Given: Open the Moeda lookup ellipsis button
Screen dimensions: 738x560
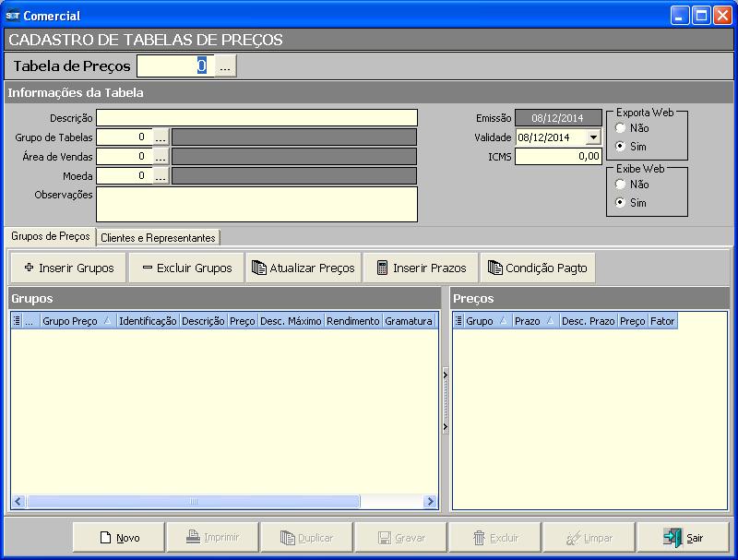Looking at the screenshot, I should point(161,176).
